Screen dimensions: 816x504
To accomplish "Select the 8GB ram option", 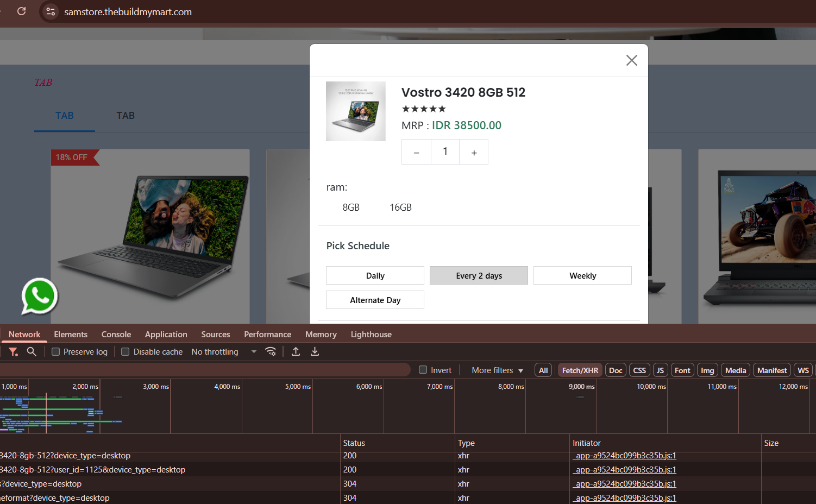I will pos(351,207).
